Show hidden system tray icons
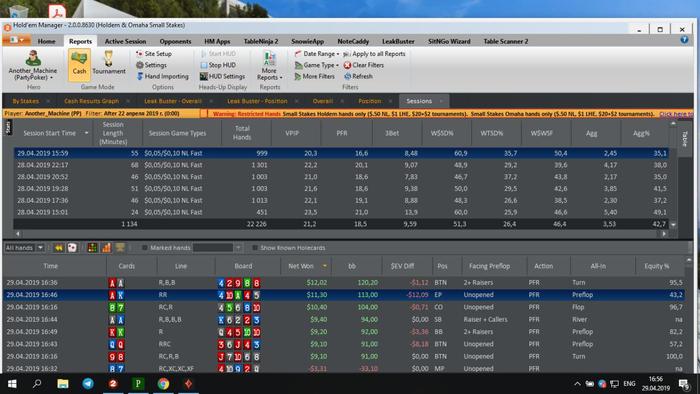This screenshot has height=394, width=700. (x=577, y=384)
